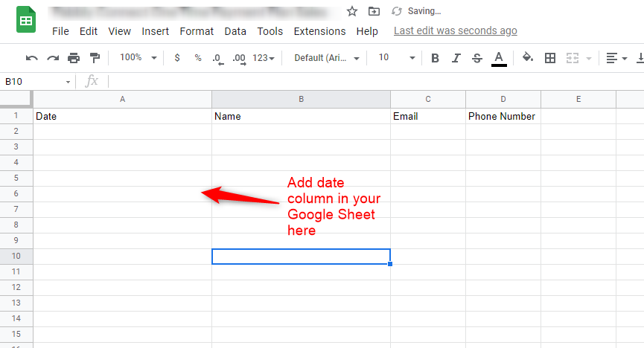
Task: Undo the last action
Action: pos(31,58)
